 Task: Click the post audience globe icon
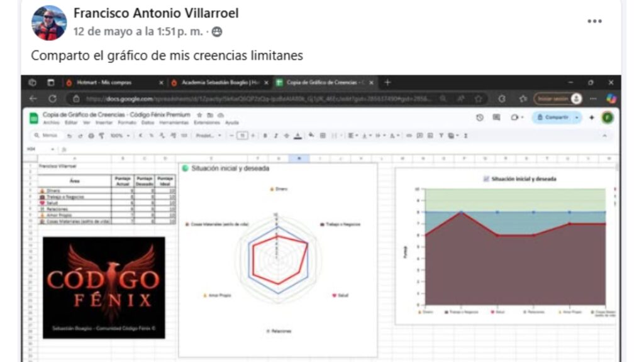click(x=217, y=31)
